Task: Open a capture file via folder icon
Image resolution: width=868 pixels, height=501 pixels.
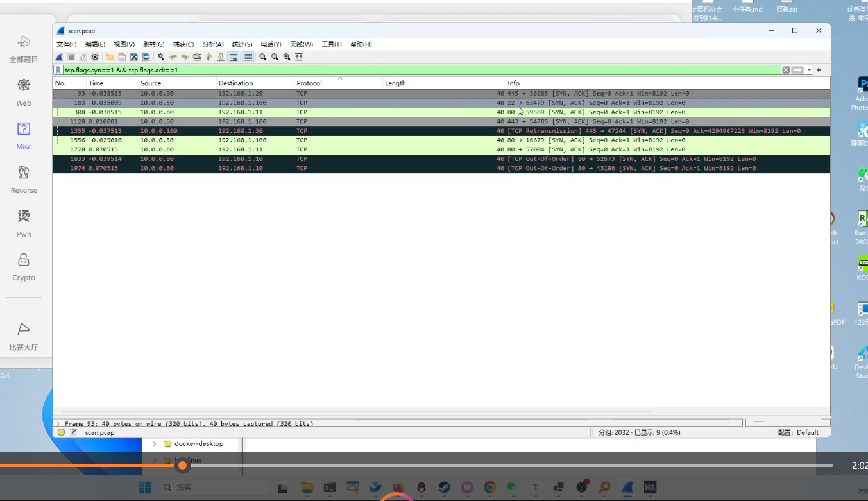Action: (110, 57)
